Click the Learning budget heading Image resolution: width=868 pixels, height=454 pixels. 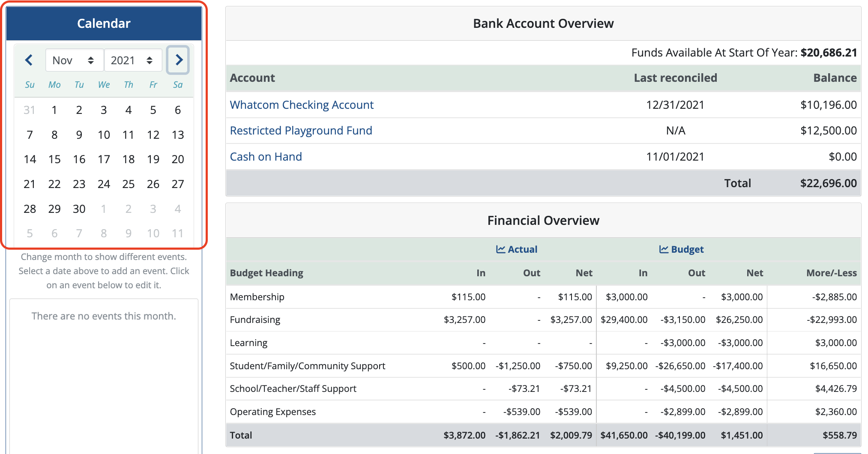tap(248, 343)
